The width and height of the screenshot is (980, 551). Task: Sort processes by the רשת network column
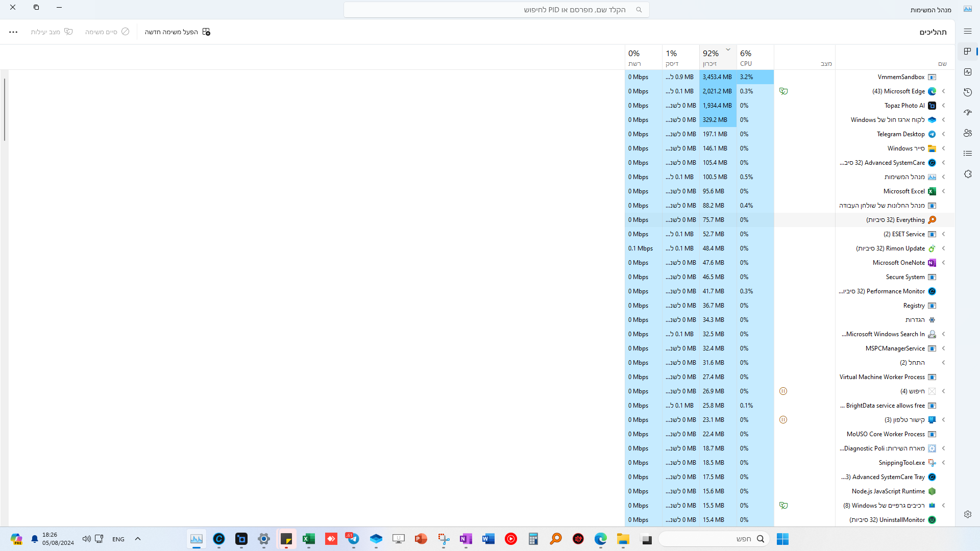[644, 57]
